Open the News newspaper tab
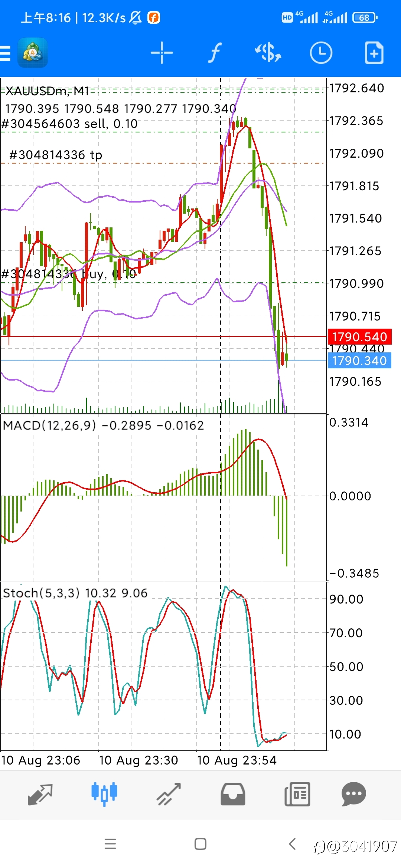The width and height of the screenshot is (401, 868). [297, 794]
